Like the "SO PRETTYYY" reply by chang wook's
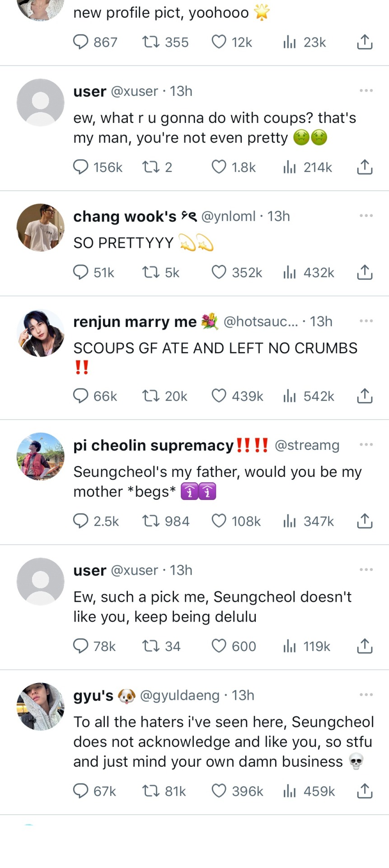The image size is (389, 868). click(x=219, y=272)
